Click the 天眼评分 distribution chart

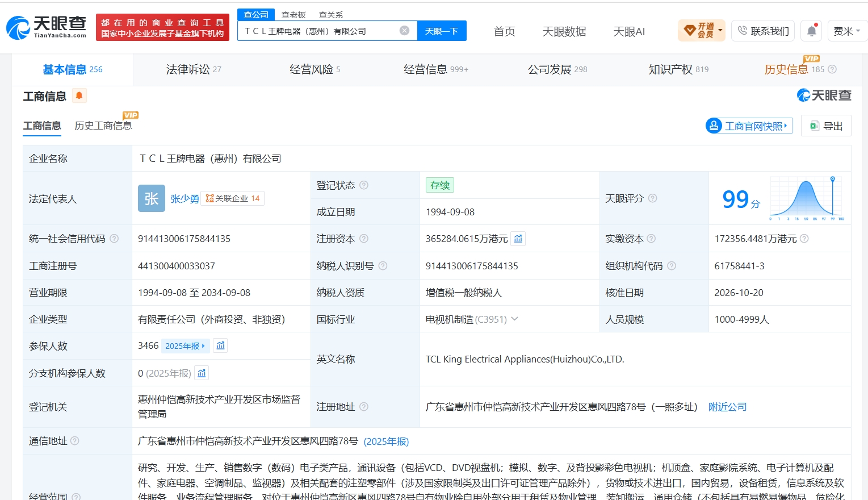click(x=807, y=198)
